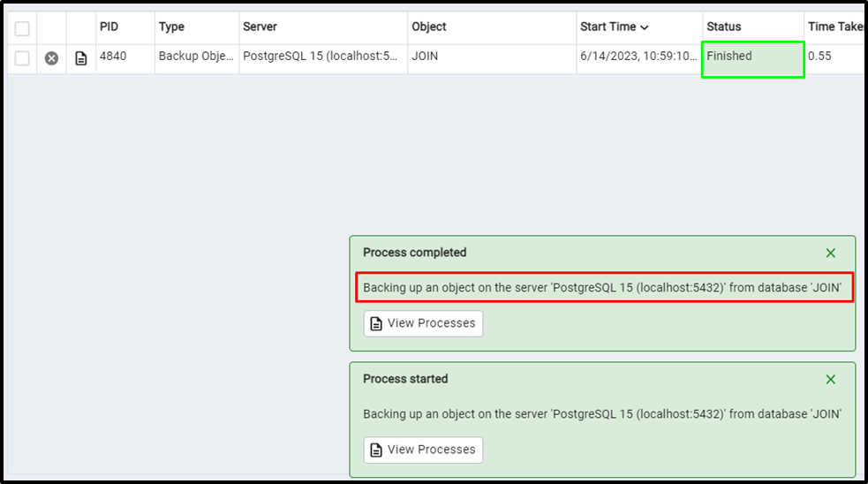868x484 pixels.
Task: Dismiss the Process started notification
Action: pyautogui.click(x=830, y=379)
